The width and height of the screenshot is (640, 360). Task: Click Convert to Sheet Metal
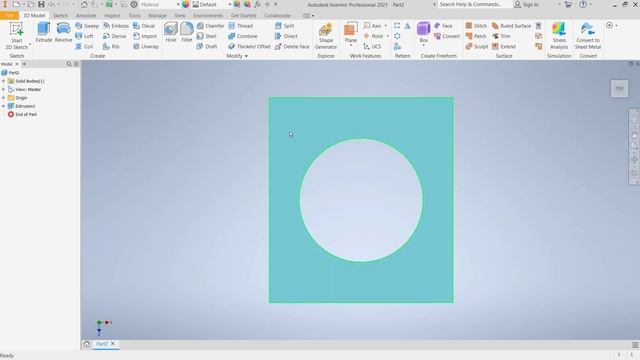click(588, 36)
